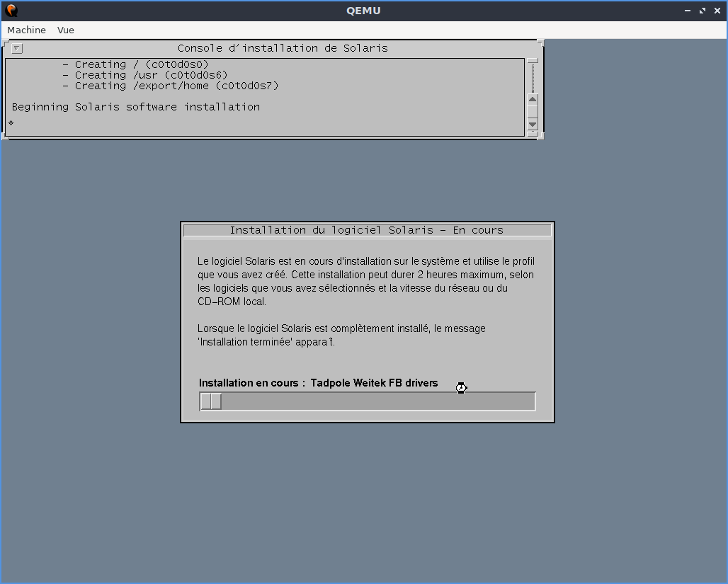Click the 'Console d'installation de Solaris' title bar
This screenshot has height=584, width=728.
pyautogui.click(x=283, y=48)
